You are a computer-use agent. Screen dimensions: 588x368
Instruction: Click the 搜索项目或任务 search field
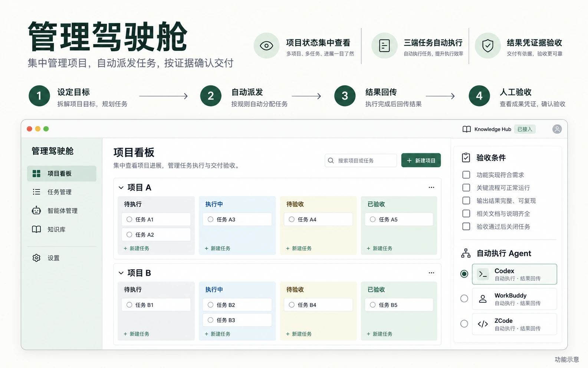[361, 161]
